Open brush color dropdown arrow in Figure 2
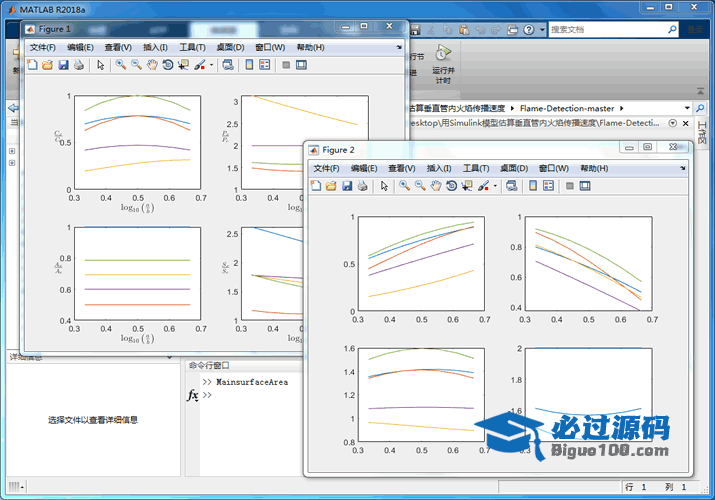Viewport: 715px width, 500px height. (x=495, y=186)
